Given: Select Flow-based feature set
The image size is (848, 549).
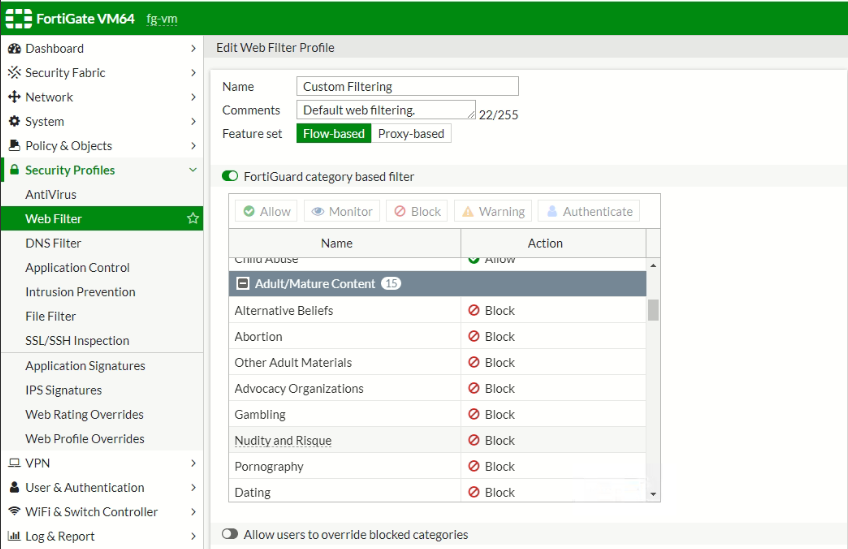Looking at the screenshot, I should (334, 134).
